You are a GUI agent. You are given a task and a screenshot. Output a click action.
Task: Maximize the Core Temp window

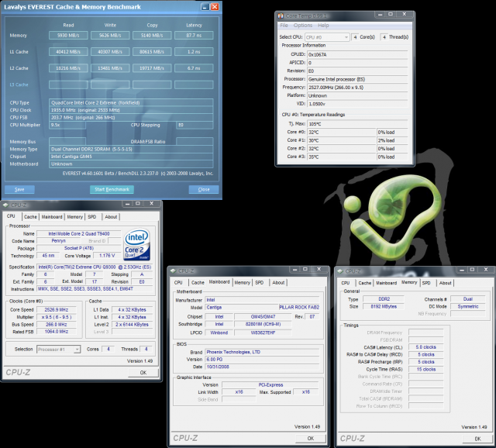pos(391,14)
